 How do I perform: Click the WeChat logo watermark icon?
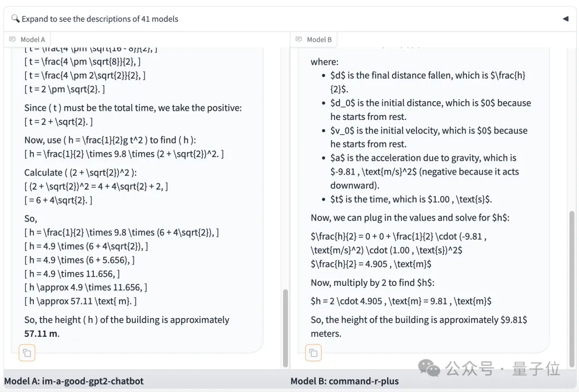click(x=429, y=368)
